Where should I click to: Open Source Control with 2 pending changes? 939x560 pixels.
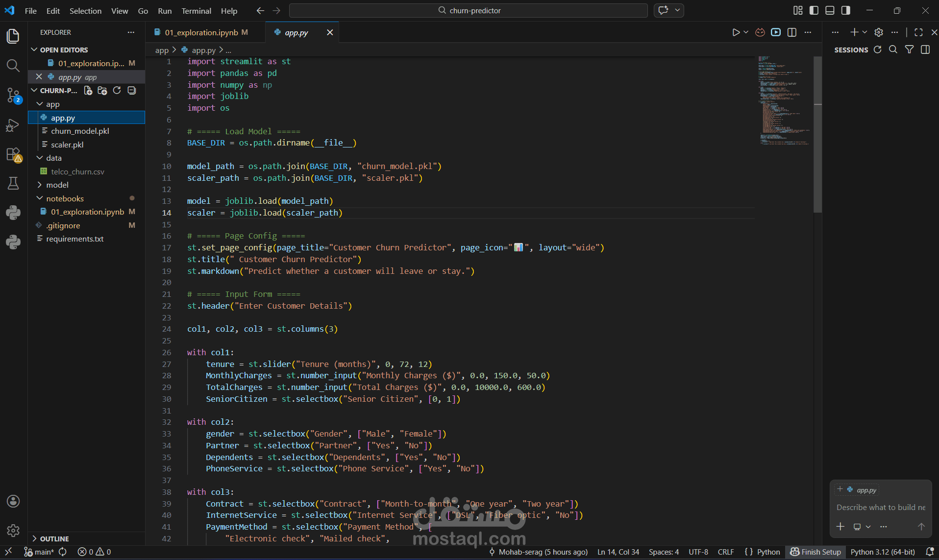[x=13, y=95]
